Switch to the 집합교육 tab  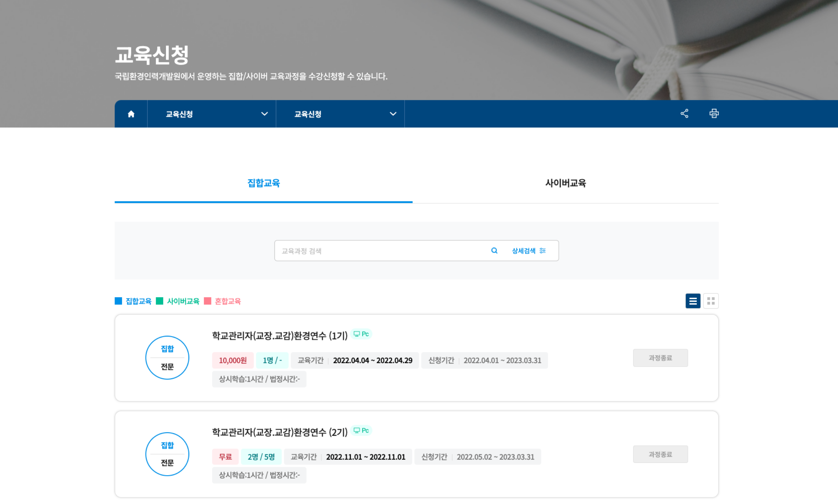[263, 183]
